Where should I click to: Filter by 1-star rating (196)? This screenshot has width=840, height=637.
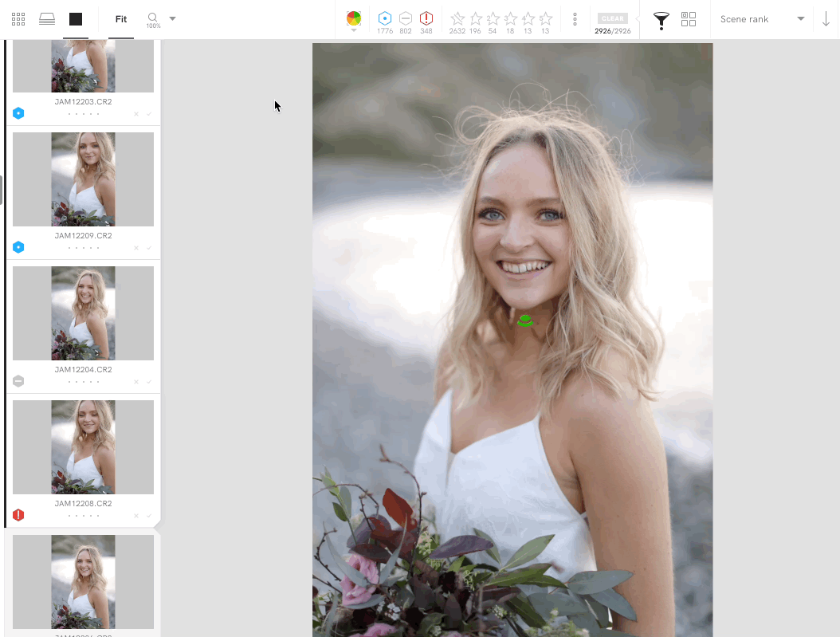coord(476,19)
